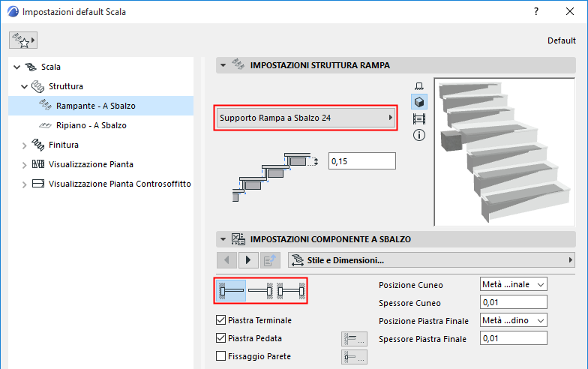Collapse Impostazioni Componente a Sbalzo panel
This screenshot has width=588, height=369.
click(223, 239)
